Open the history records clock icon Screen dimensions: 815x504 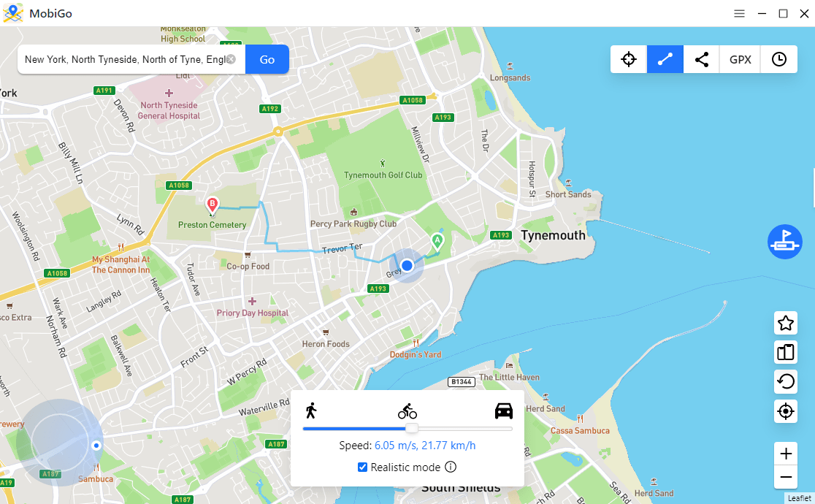click(x=778, y=59)
